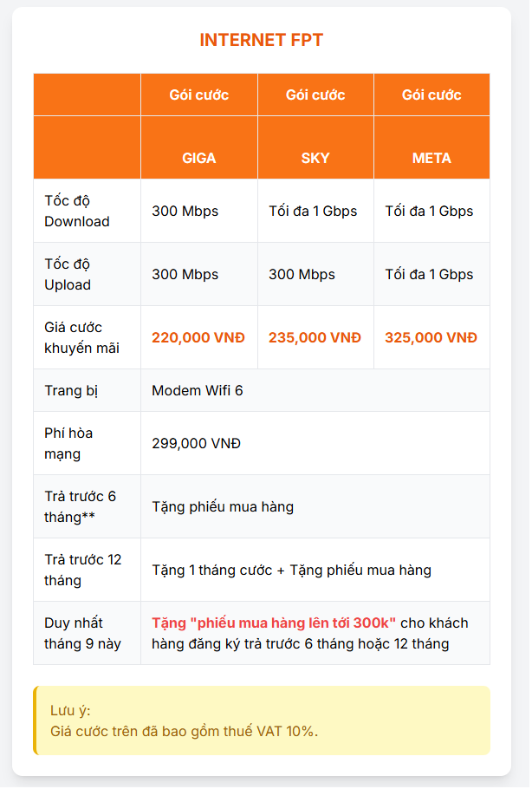Click the Duy nhất tháng 9 này label
The image size is (532, 789).
[82, 633]
